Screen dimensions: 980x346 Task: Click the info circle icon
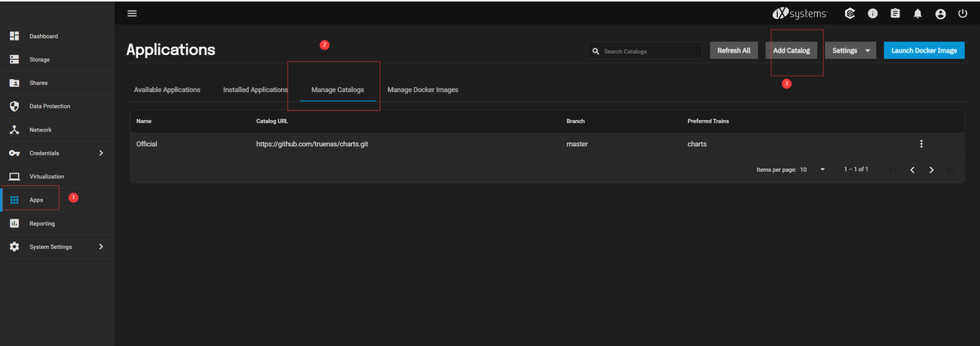pos(872,13)
